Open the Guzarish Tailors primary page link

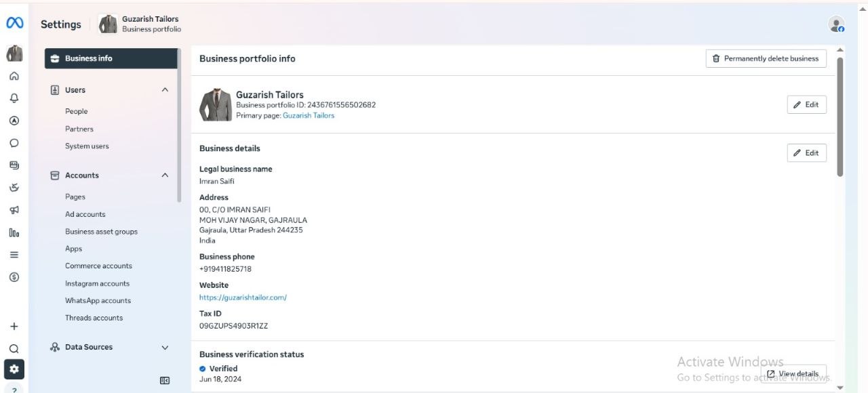pyautogui.click(x=309, y=116)
